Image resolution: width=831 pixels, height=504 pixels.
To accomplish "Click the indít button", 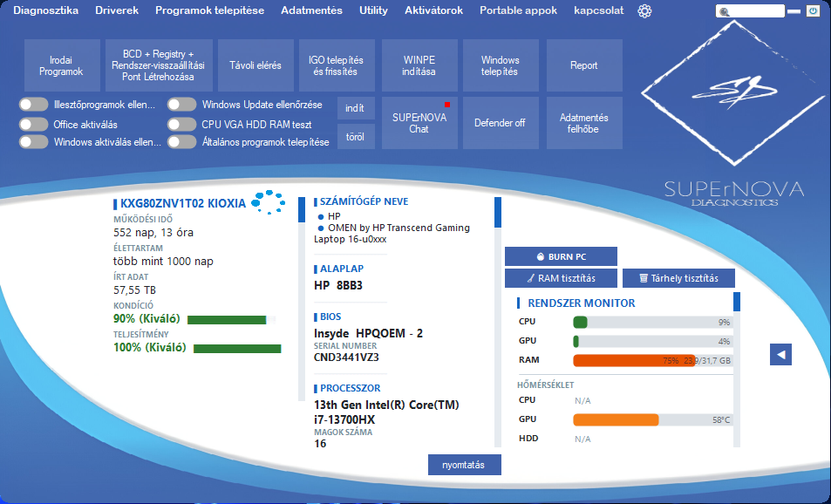I will (x=355, y=108).
